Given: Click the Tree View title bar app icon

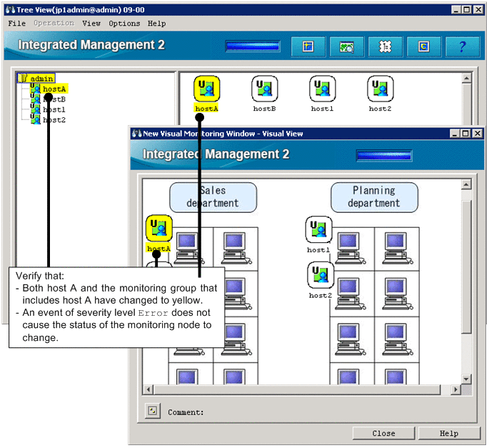Looking at the screenshot, I should pos(10,10).
